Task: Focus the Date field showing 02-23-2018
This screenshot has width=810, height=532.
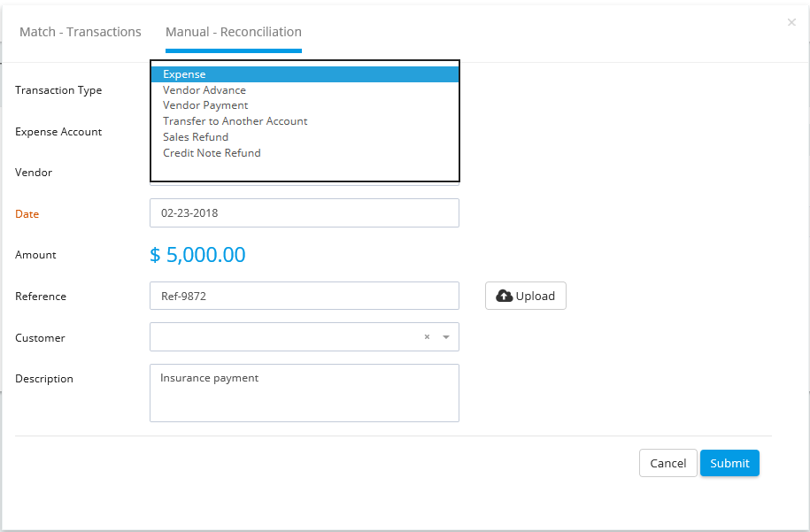Action: 305,212
